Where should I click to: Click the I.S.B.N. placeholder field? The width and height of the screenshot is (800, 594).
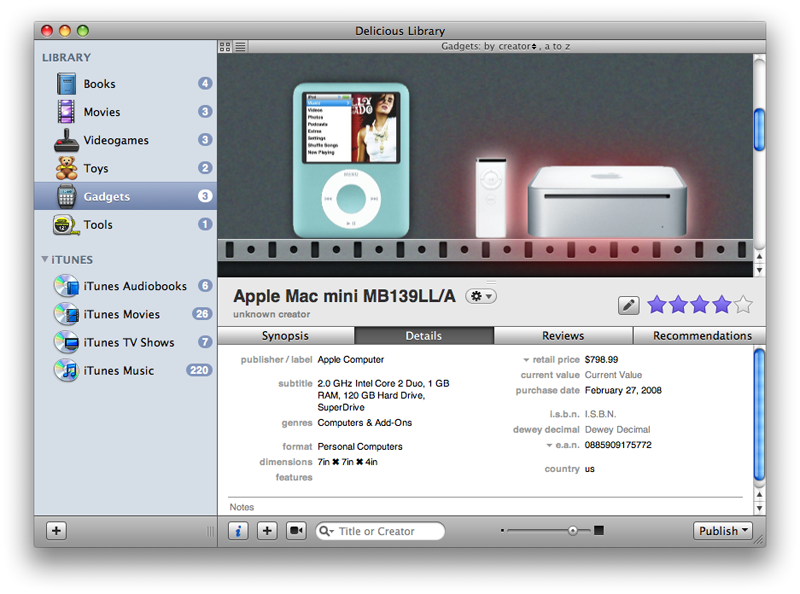(x=601, y=414)
